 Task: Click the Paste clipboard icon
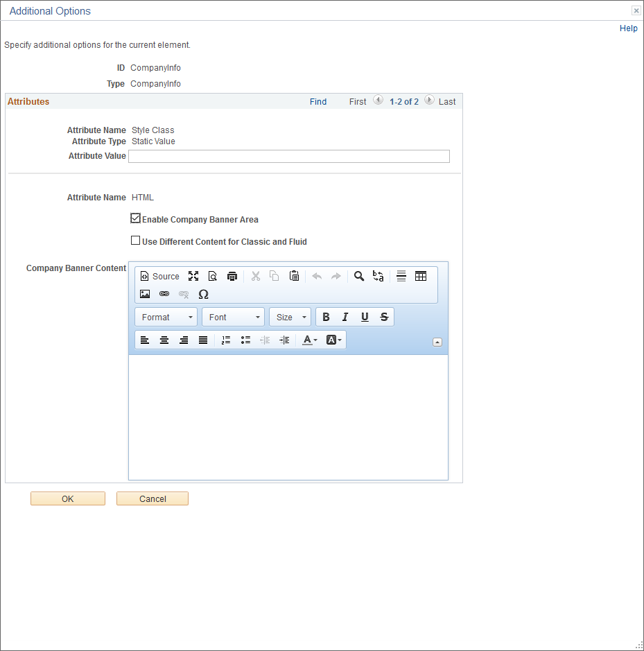pos(294,276)
